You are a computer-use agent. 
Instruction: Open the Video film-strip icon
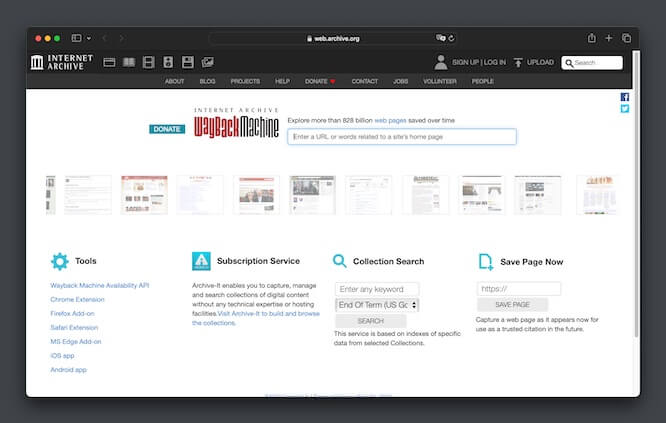[x=148, y=62]
